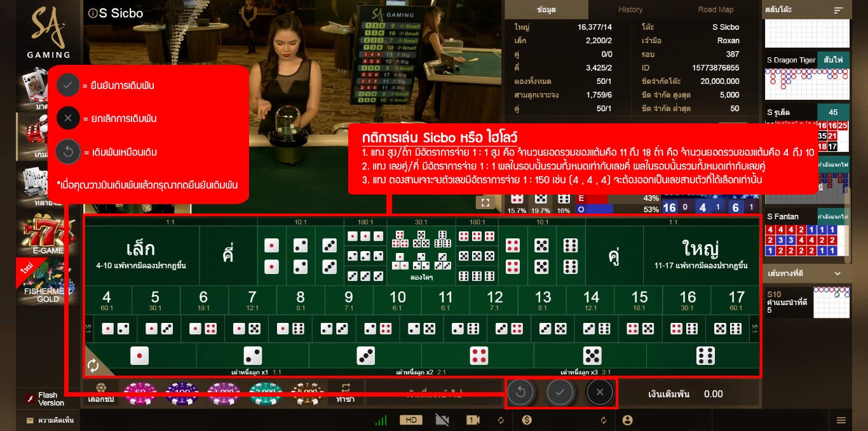Toggle the HD video quality badge
This screenshot has width=868, height=431.
coord(410,420)
